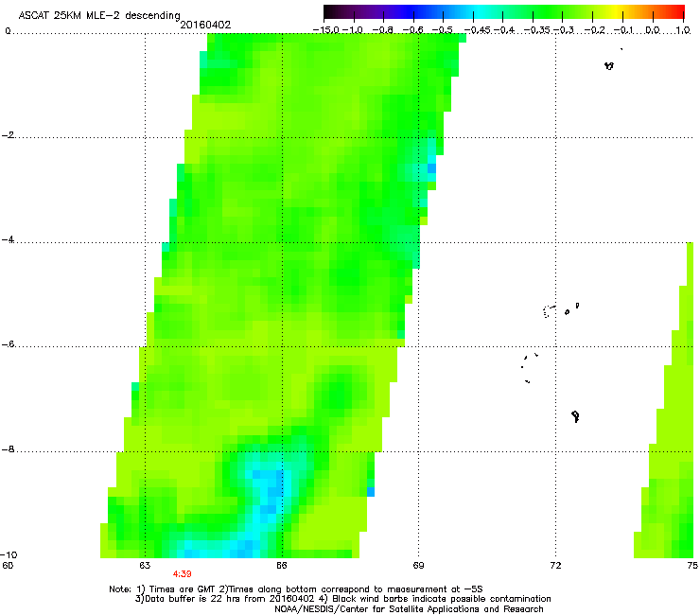Click the colorbar tick label 0.0
This screenshot has height=615, width=700.
653,30
